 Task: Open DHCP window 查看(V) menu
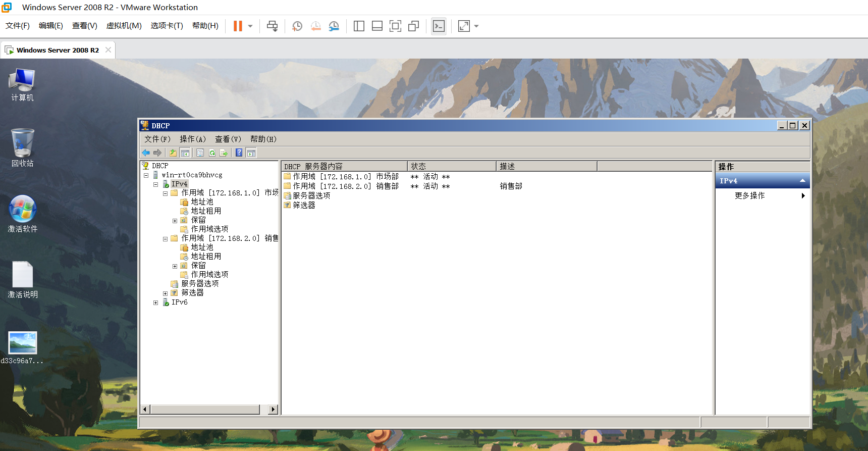228,139
